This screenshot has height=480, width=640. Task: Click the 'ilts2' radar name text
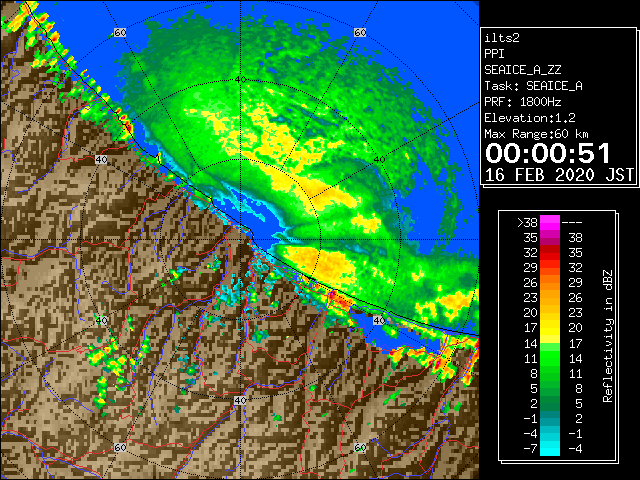[x=502, y=38]
